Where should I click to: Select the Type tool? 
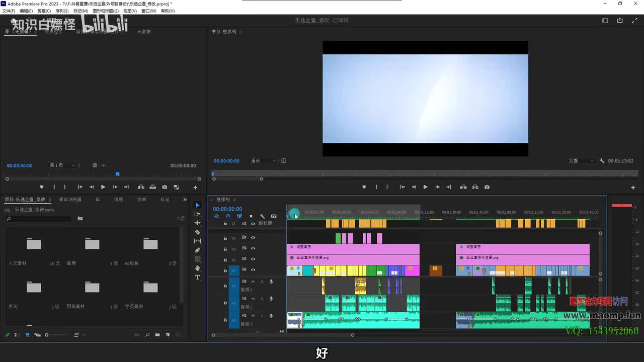tap(197, 278)
